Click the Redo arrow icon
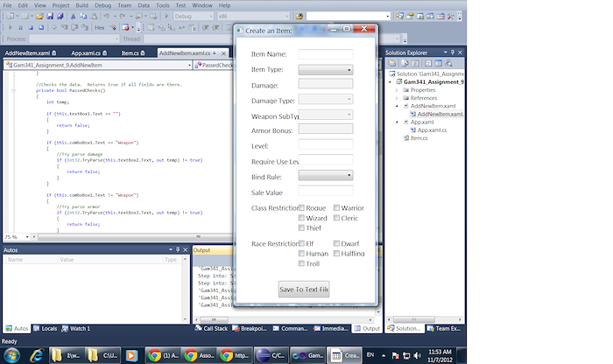 tap(123, 17)
